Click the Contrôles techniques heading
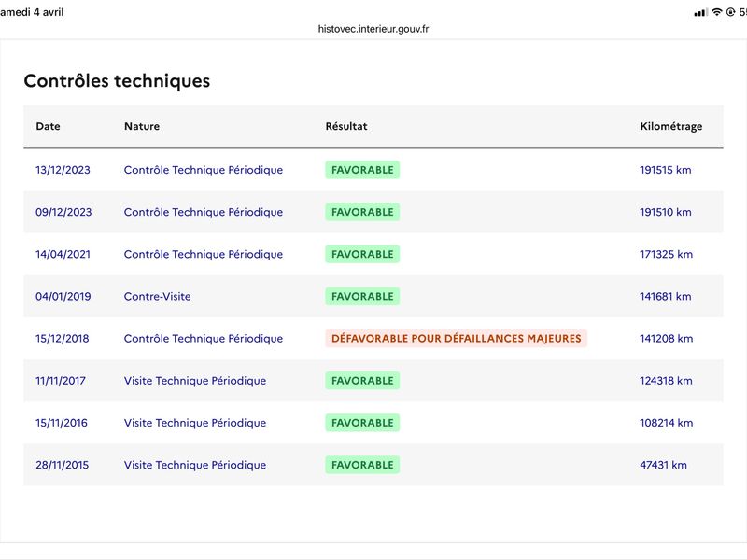This screenshot has width=747, height=560. [x=117, y=81]
